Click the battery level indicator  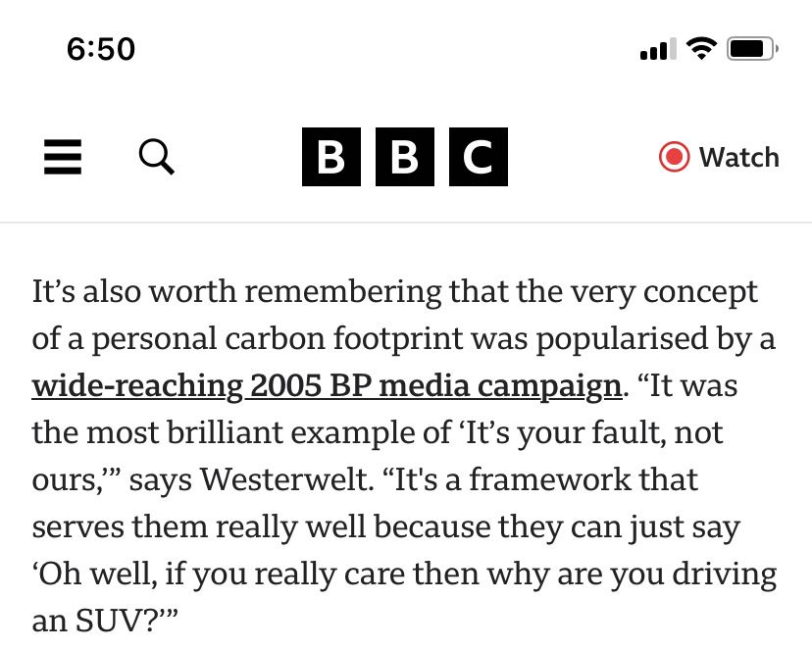(x=751, y=49)
